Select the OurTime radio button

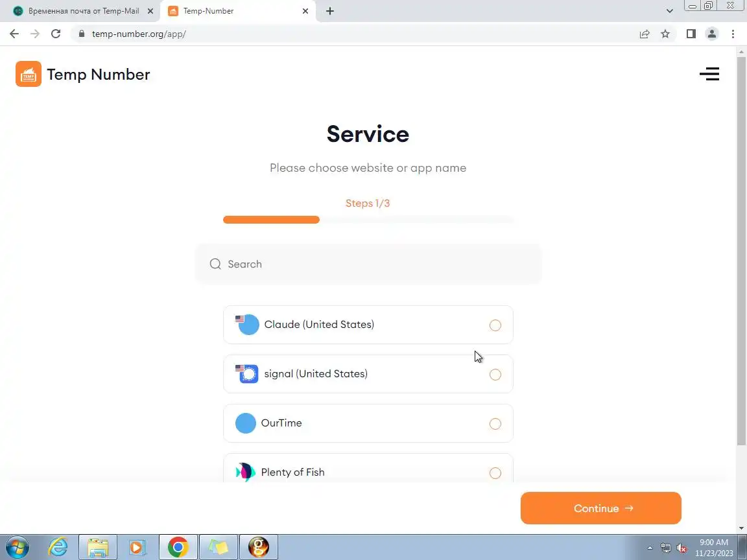[x=495, y=424]
